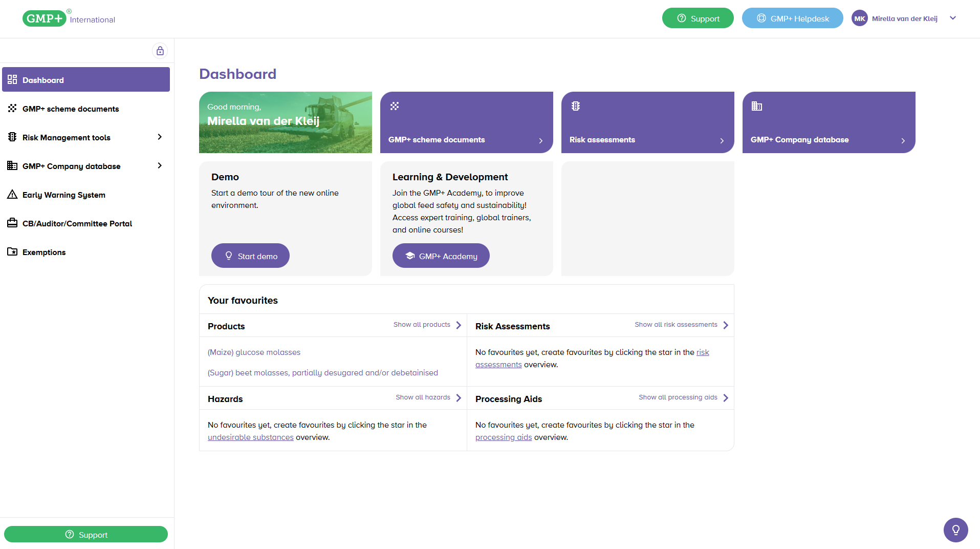Click arrow on GMP+ scheme documents card
Image resolution: width=980 pixels, height=549 pixels.
pyautogui.click(x=541, y=140)
